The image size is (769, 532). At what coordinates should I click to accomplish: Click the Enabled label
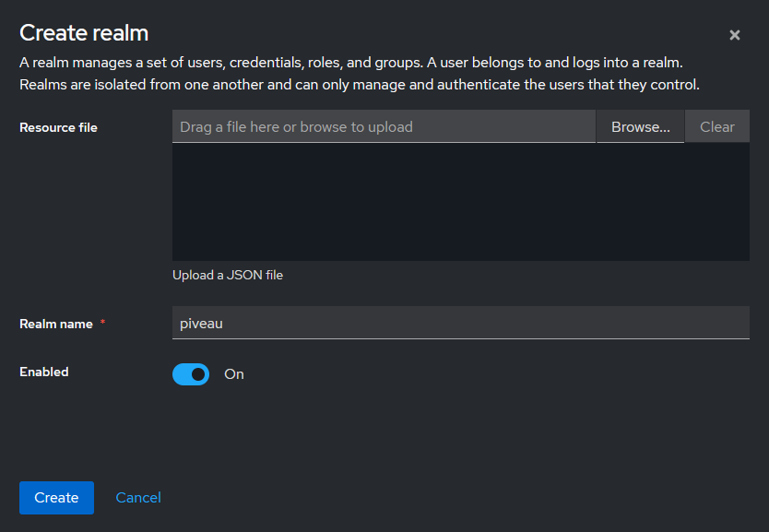(x=44, y=372)
